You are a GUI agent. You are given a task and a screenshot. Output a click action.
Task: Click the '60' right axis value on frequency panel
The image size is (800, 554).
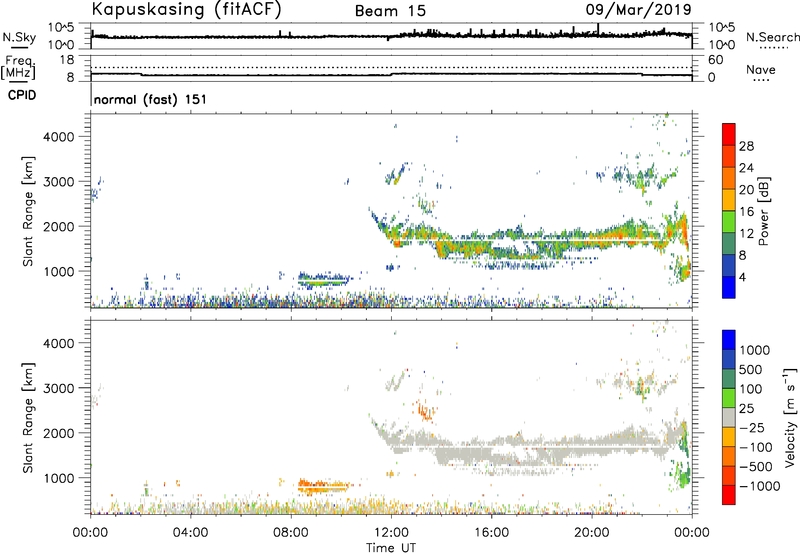point(715,60)
